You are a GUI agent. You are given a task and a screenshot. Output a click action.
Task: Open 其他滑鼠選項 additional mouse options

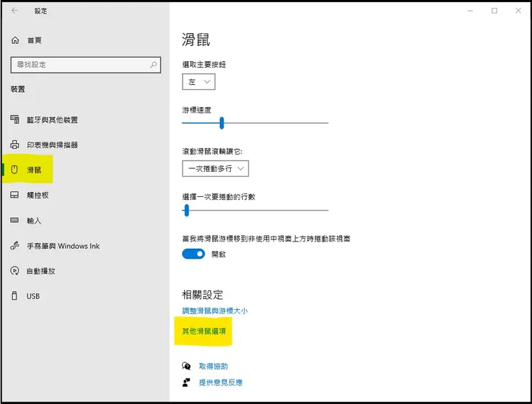point(204,331)
